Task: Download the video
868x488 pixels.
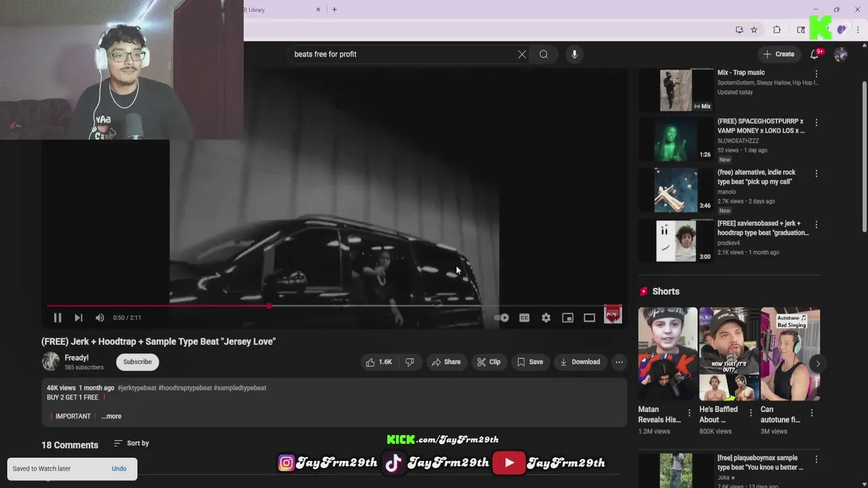Action: point(580,362)
